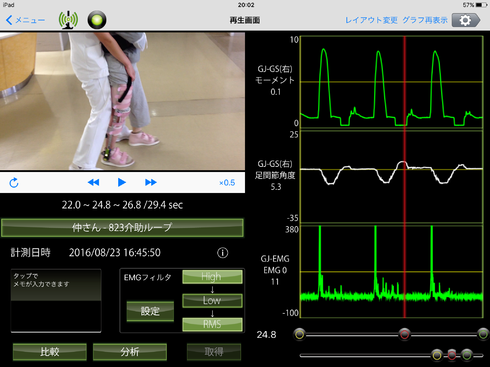Toggle the High EMG filter

click(x=212, y=277)
